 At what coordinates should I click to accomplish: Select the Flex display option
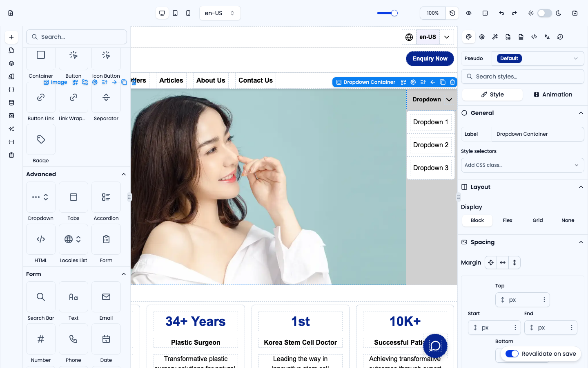(x=508, y=220)
